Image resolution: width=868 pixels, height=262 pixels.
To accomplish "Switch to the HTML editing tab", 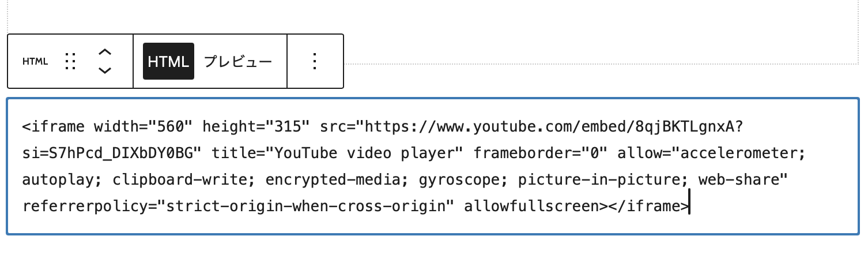I will coord(168,61).
